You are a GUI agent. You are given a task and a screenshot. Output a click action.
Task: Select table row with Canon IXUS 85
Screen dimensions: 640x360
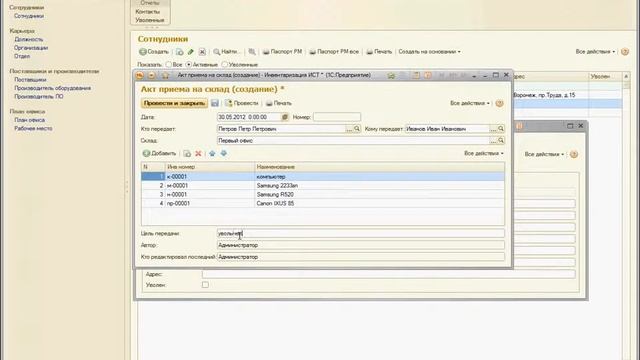click(323, 203)
